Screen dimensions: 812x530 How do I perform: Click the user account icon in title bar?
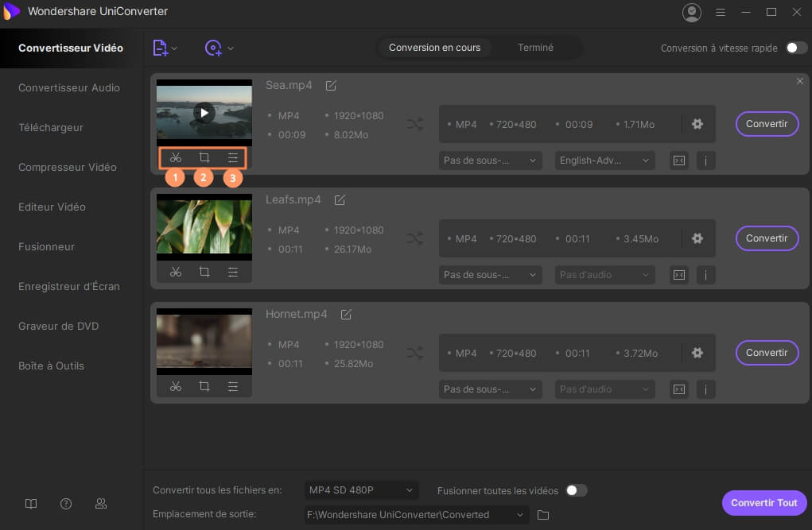pyautogui.click(x=691, y=12)
